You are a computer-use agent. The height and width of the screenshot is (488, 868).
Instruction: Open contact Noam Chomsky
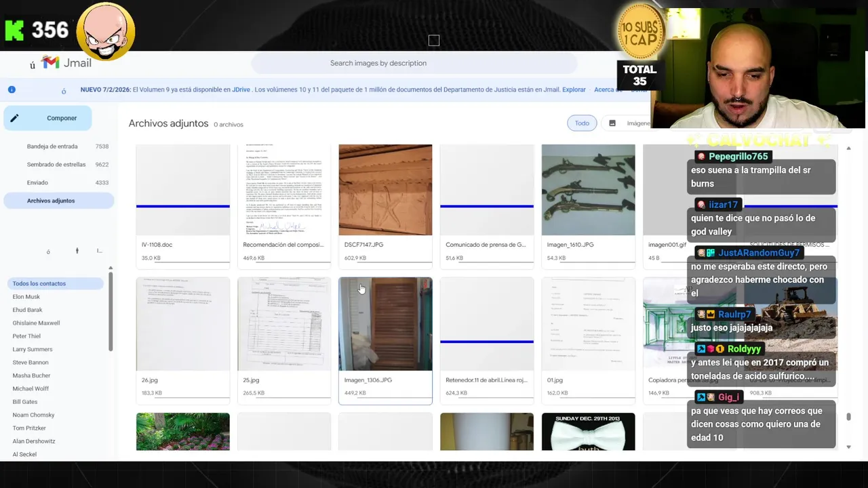click(33, 415)
